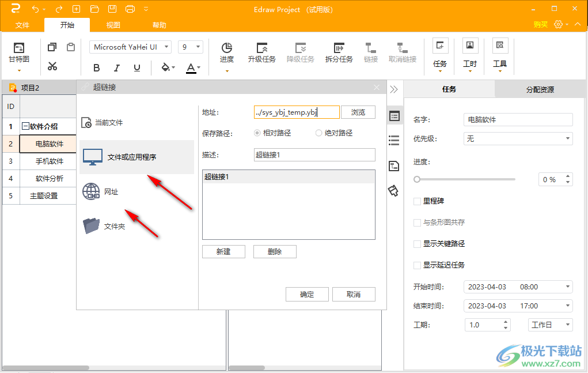The width and height of the screenshot is (588, 373).
Task: Open the Gantt chart (甘特图) view
Action: (19, 55)
